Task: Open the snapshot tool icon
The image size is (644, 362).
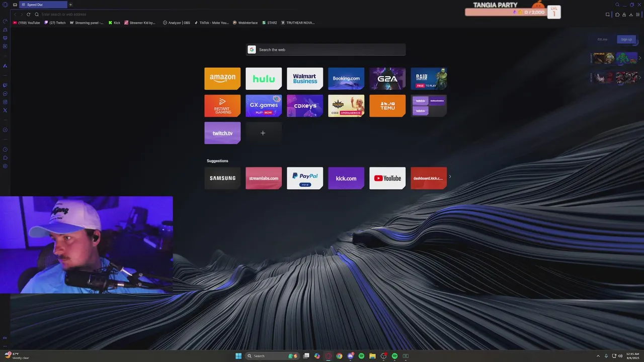Action: tap(607, 15)
